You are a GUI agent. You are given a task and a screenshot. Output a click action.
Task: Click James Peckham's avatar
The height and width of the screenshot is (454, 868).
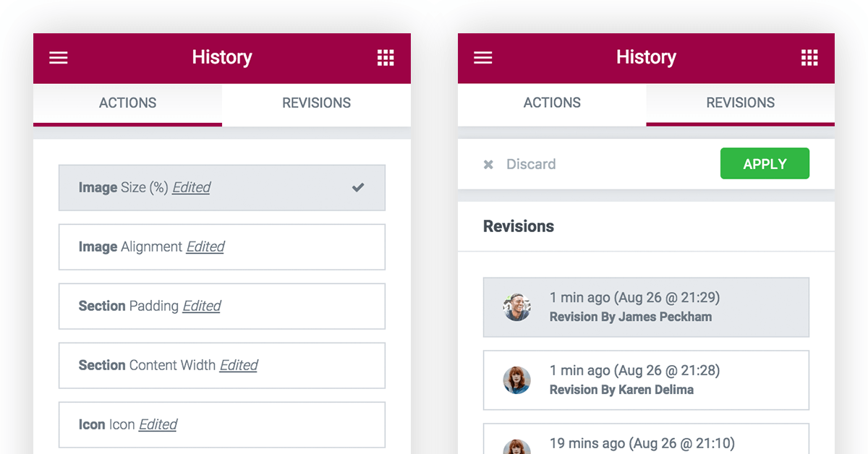[517, 307]
